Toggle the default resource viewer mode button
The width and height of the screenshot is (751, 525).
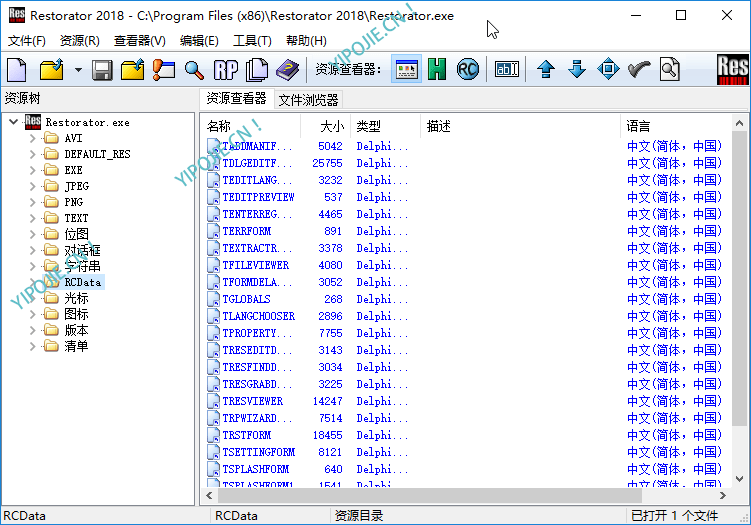tap(406, 70)
